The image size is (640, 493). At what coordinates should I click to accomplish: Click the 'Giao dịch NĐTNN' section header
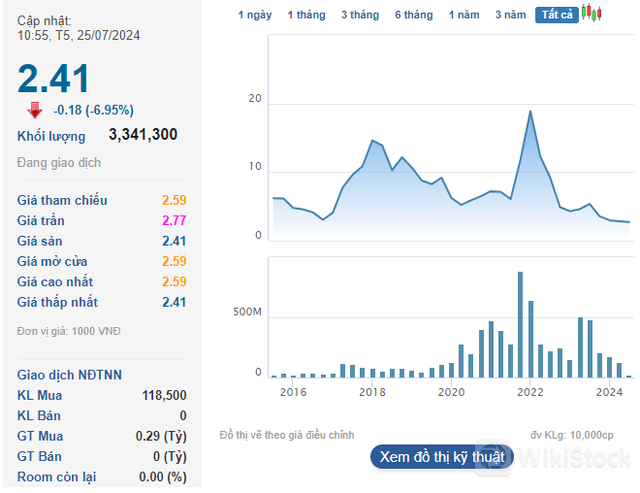pos(70,375)
